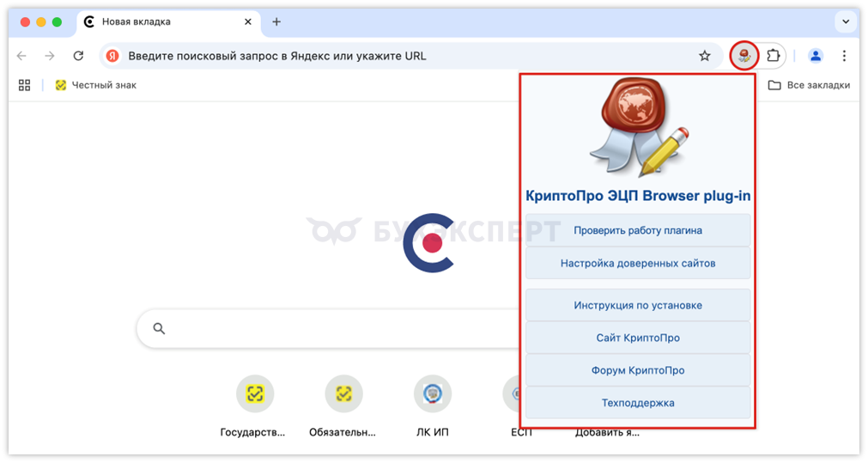This screenshot has height=463, width=868.
Task: Select the Новая вкладка tab
Action: (x=169, y=22)
